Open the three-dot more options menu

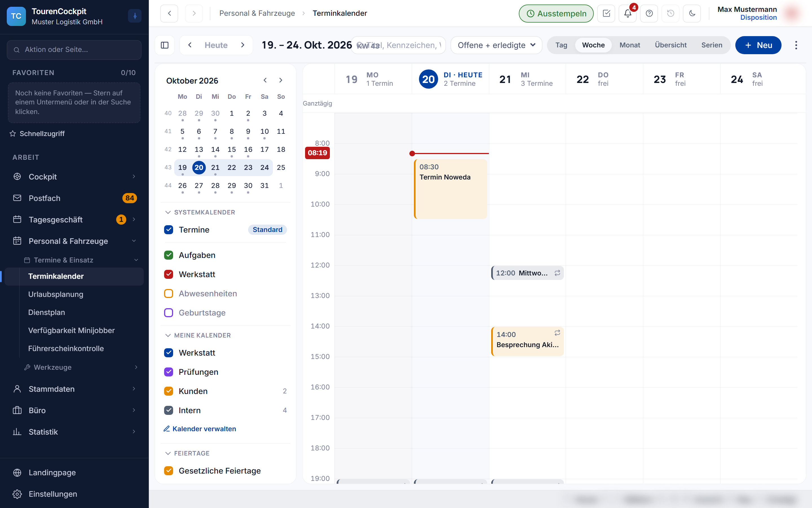point(796,45)
